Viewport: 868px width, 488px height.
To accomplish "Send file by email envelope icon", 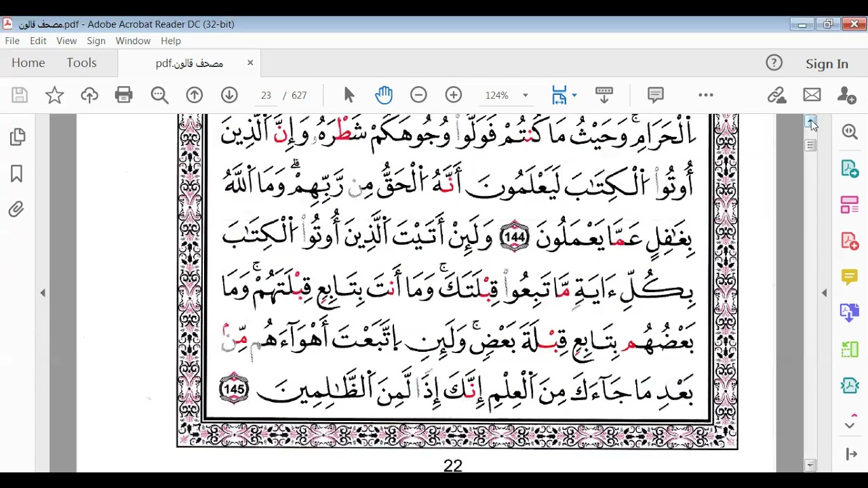I will pos(812,95).
